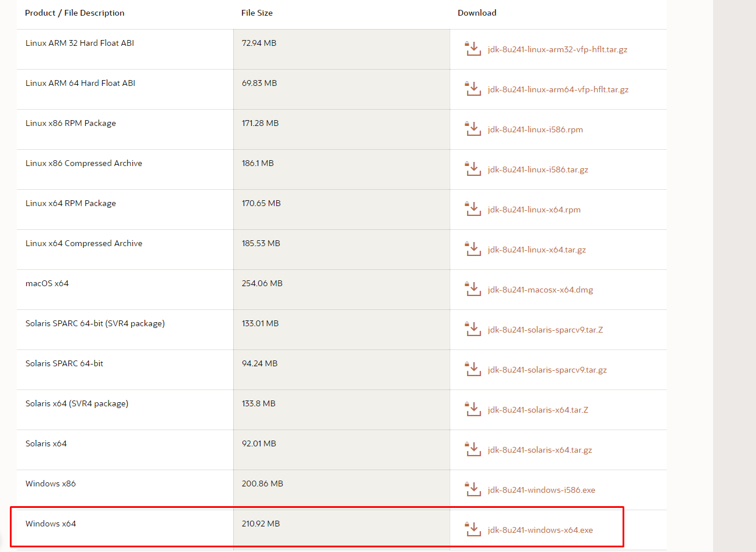The image size is (756, 552).
Task: Open the jdk-8u241-macosx-x64.dmg download link
Action: pyautogui.click(x=540, y=290)
